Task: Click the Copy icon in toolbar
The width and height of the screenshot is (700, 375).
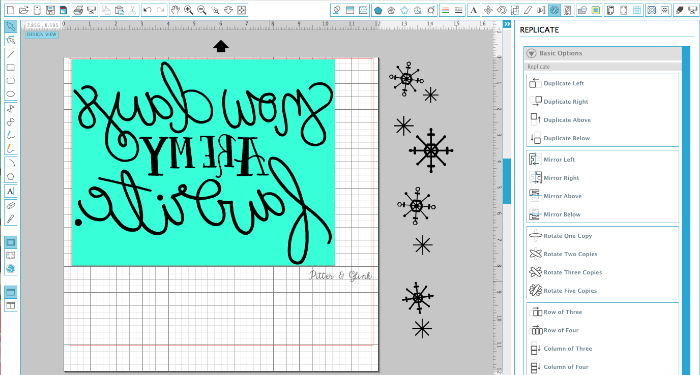Action: coord(106,9)
